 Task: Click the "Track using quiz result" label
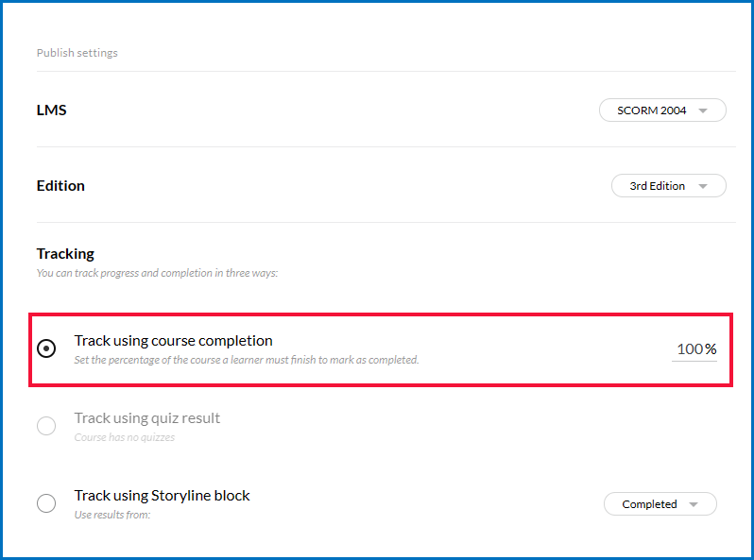click(146, 417)
